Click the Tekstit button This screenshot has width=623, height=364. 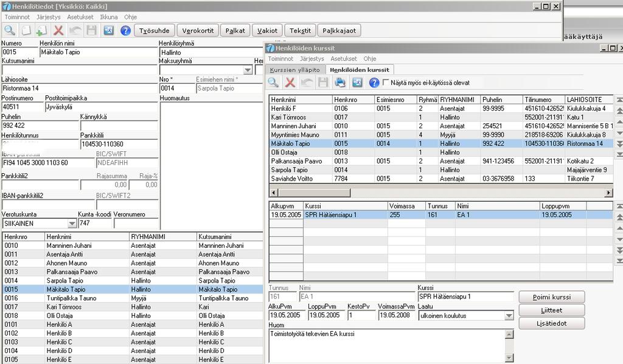(x=300, y=30)
